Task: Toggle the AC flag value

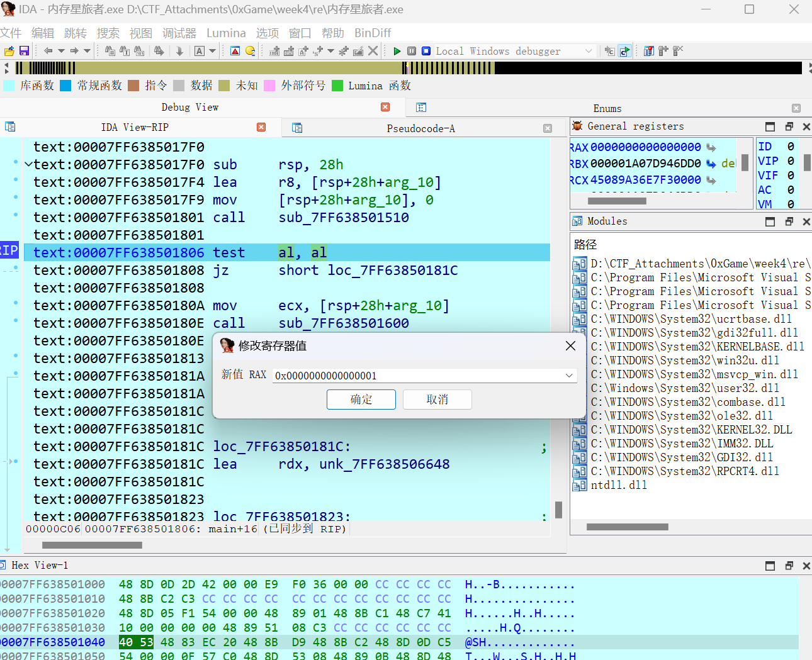Action: [791, 190]
